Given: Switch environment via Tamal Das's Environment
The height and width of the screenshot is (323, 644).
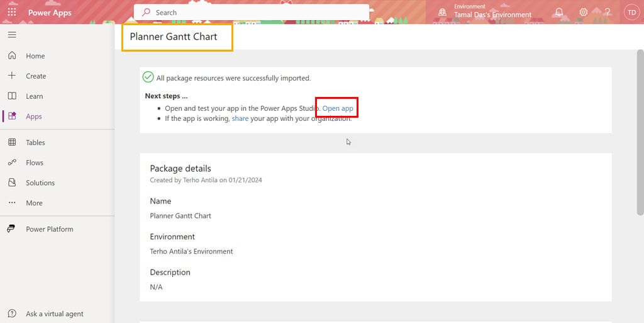Looking at the screenshot, I should (492, 14).
